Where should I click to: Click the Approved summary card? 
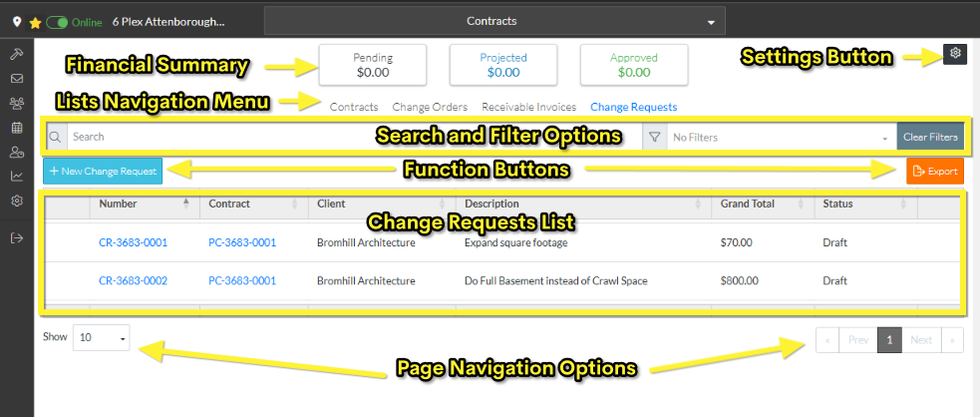click(x=634, y=65)
